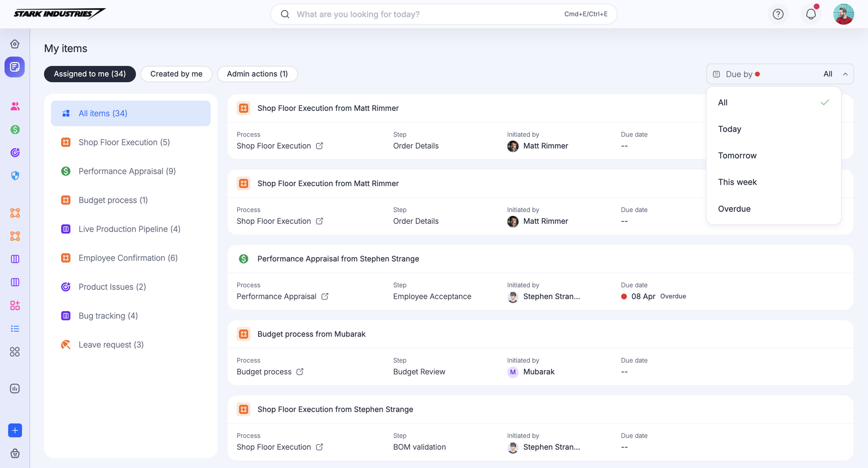This screenshot has height=468, width=868.
Task: Filter by Performance Appraisal (9)
Action: [127, 171]
